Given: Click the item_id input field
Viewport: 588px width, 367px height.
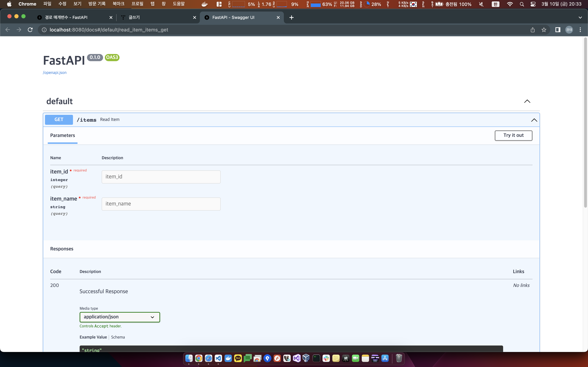Looking at the screenshot, I should pyautogui.click(x=161, y=177).
